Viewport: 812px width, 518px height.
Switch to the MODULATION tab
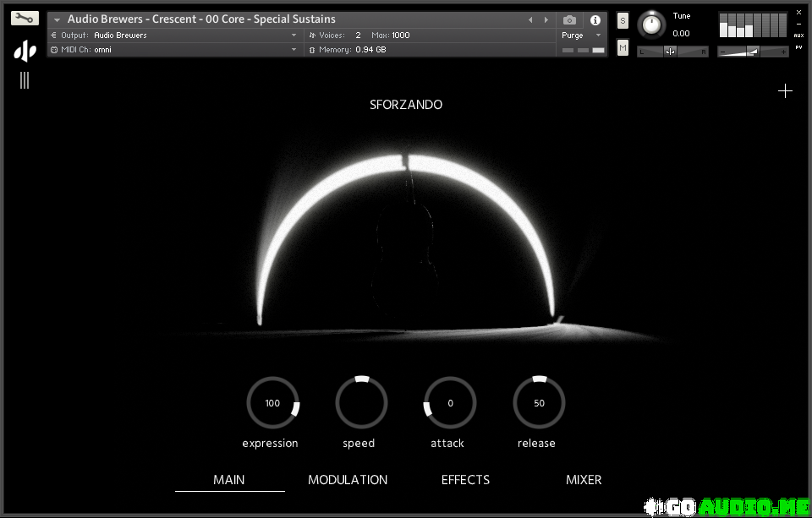point(348,480)
